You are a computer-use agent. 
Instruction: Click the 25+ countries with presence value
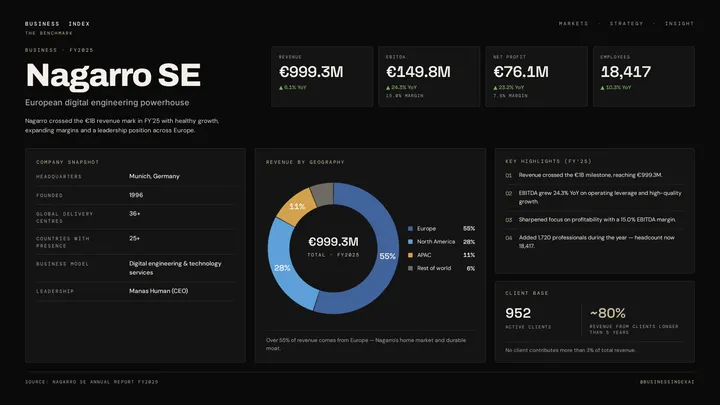tap(135, 238)
